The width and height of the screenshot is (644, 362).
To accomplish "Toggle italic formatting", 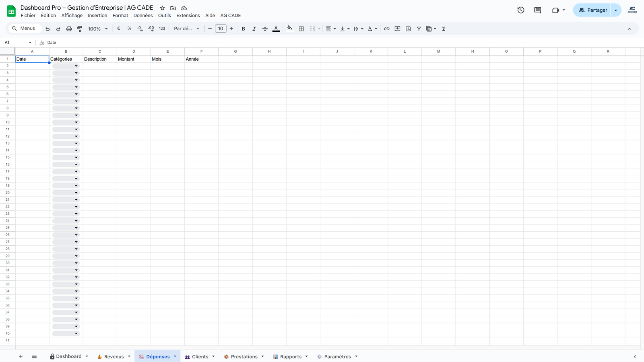I will 254,29.
